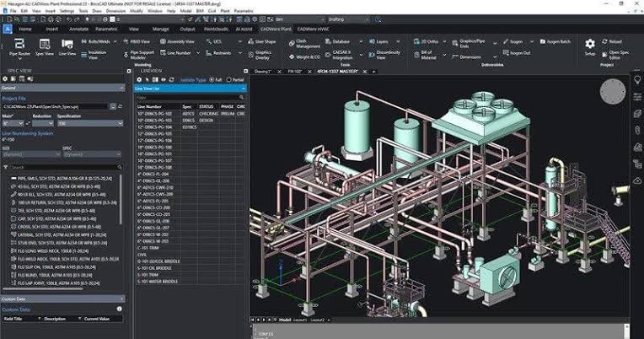Open Spec View from the ribbon
Viewport: 644px width, 339px height.
pos(44,46)
